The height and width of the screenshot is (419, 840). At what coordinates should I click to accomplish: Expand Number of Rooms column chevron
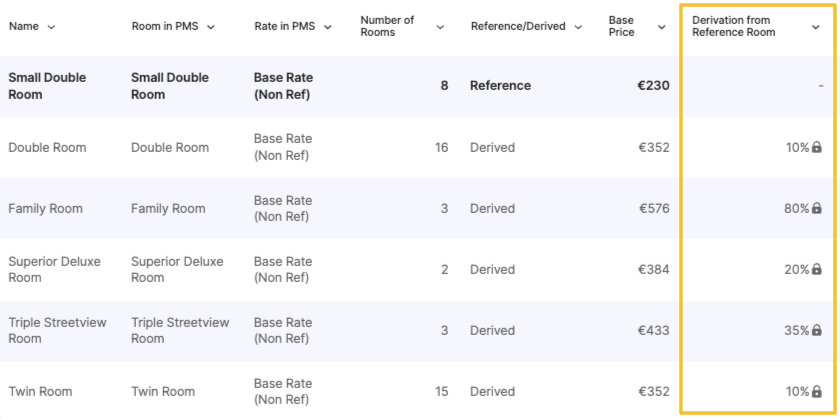click(440, 27)
